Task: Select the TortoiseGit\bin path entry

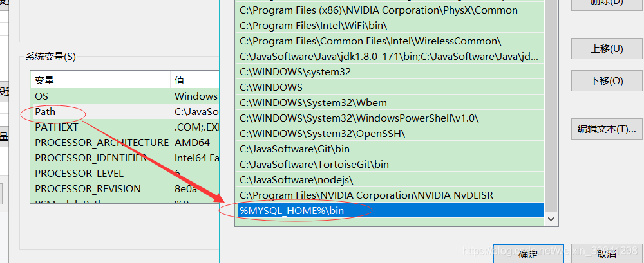Action: click(391, 165)
